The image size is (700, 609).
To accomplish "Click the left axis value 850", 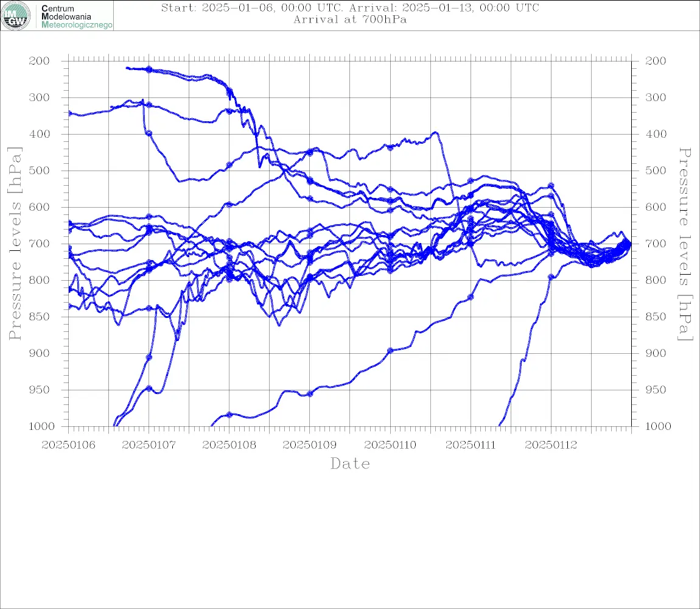I will pyautogui.click(x=39, y=317).
